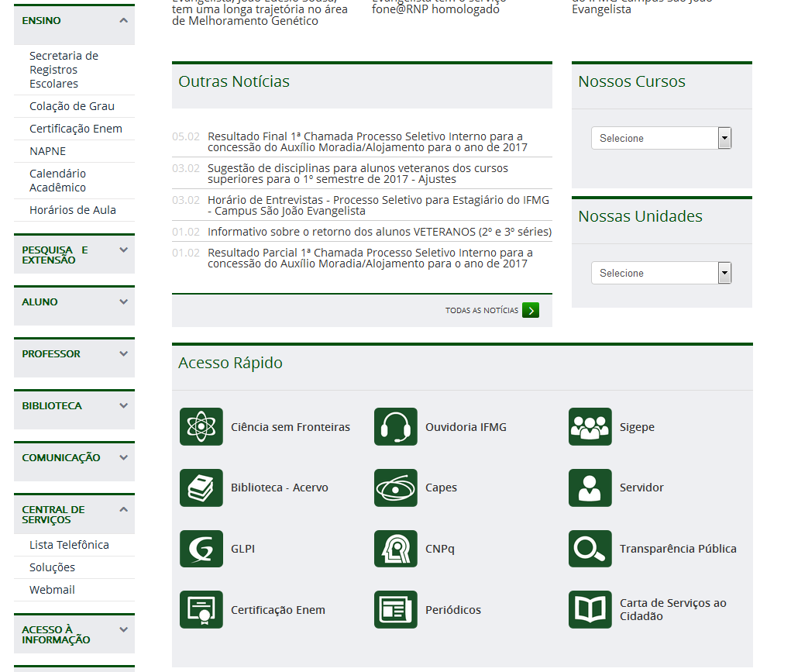
Task: Expand the PESQUISA E EXTENSÃO menu section
Action: [74, 254]
